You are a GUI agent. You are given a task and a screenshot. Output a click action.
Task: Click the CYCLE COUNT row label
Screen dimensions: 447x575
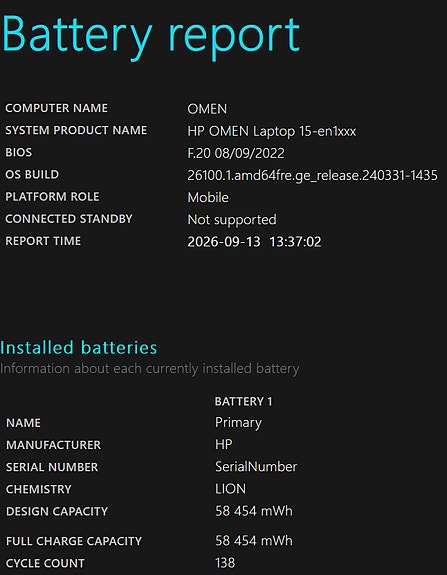[45, 563]
